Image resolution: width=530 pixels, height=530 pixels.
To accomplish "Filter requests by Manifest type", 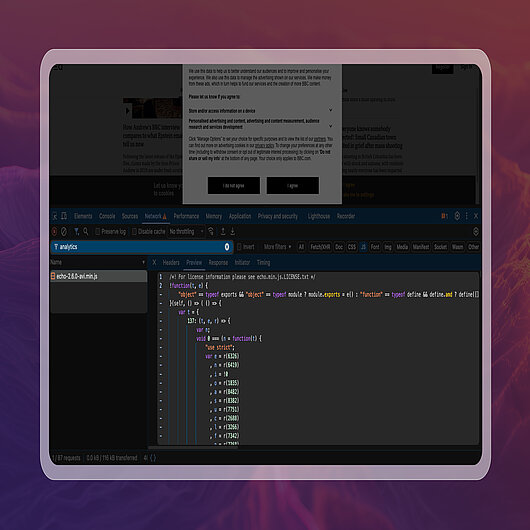I will [x=420, y=247].
